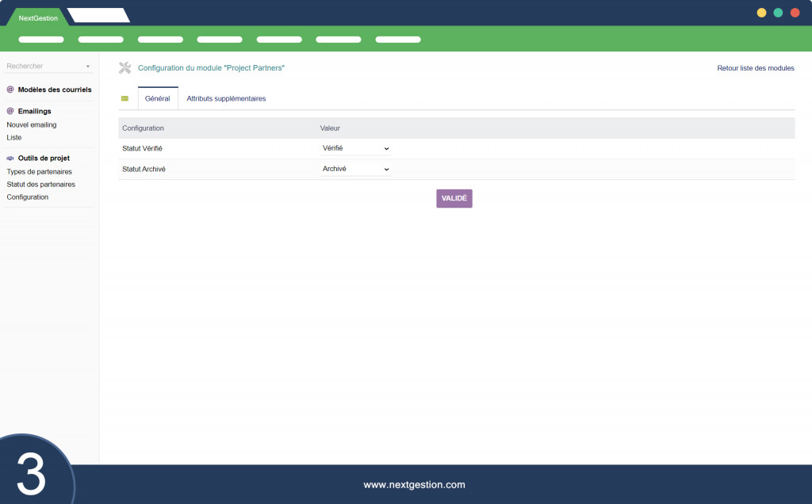Open the Statut Archivé dropdown
812x504 pixels.
pyautogui.click(x=355, y=170)
